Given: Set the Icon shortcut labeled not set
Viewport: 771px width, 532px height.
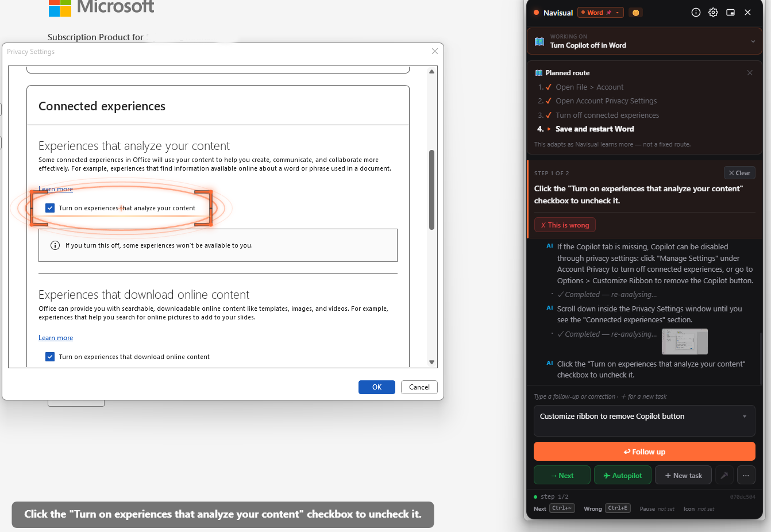Looking at the screenshot, I should 706,509.
